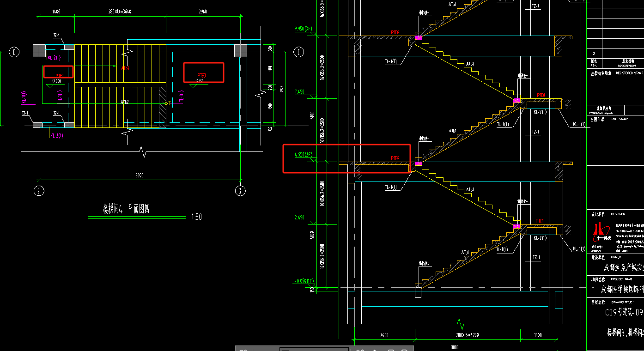The width and height of the screenshot is (644, 351).
Task: Select axis bubble 2 below the plan
Action: tap(39, 190)
